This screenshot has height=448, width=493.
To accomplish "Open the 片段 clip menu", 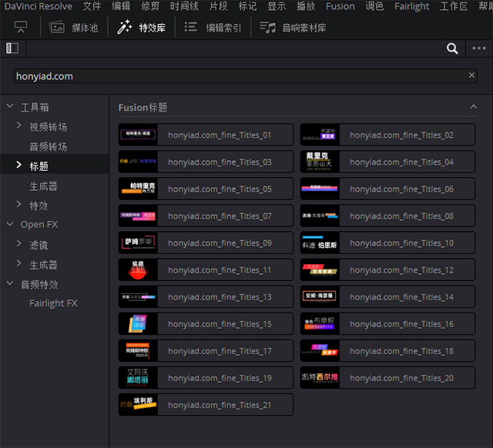I will tap(218, 6).
